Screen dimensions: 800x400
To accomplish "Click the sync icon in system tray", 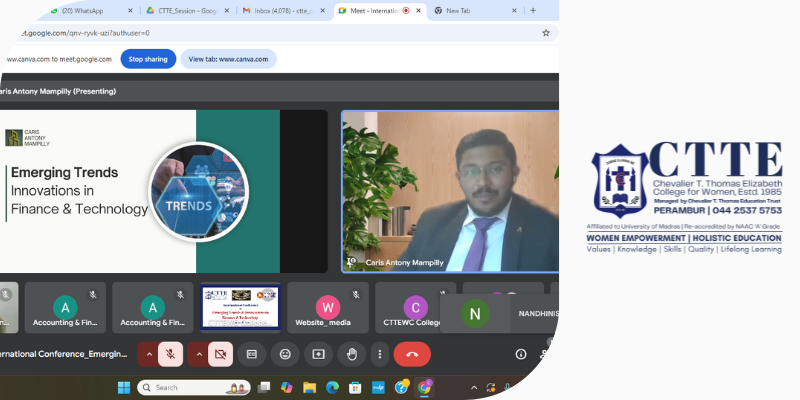I will pos(491,388).
